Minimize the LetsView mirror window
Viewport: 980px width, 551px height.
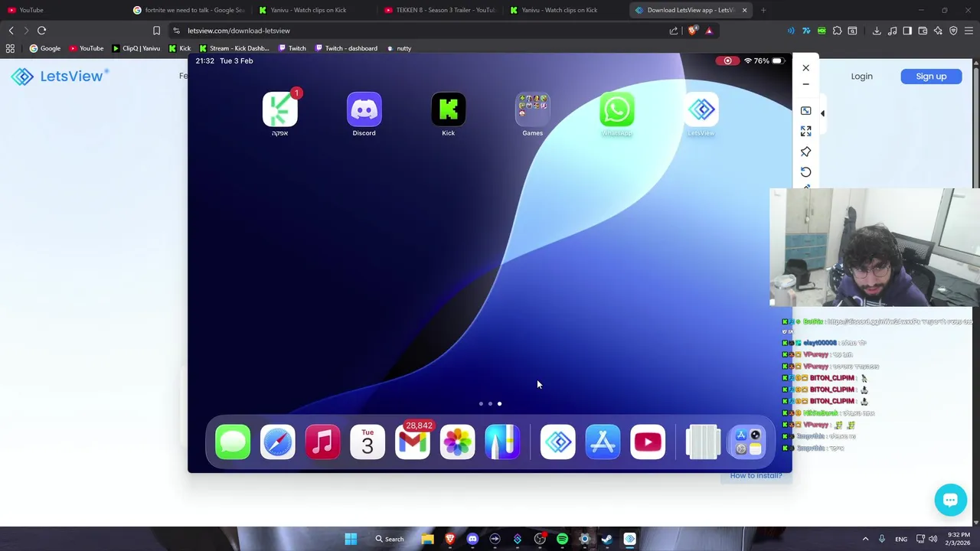(805, 84)
